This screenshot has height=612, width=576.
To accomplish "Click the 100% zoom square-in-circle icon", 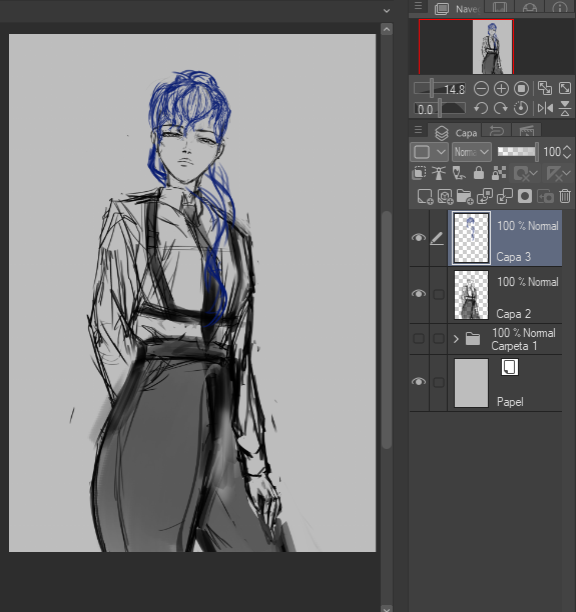I will click(521, 89).
